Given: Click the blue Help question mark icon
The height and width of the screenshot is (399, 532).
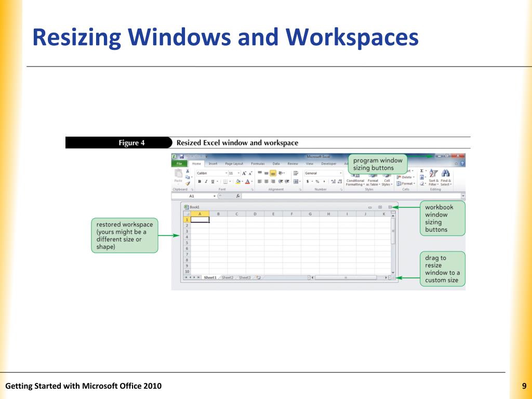Looking at the screenshot, I should (x=462, y=164).
